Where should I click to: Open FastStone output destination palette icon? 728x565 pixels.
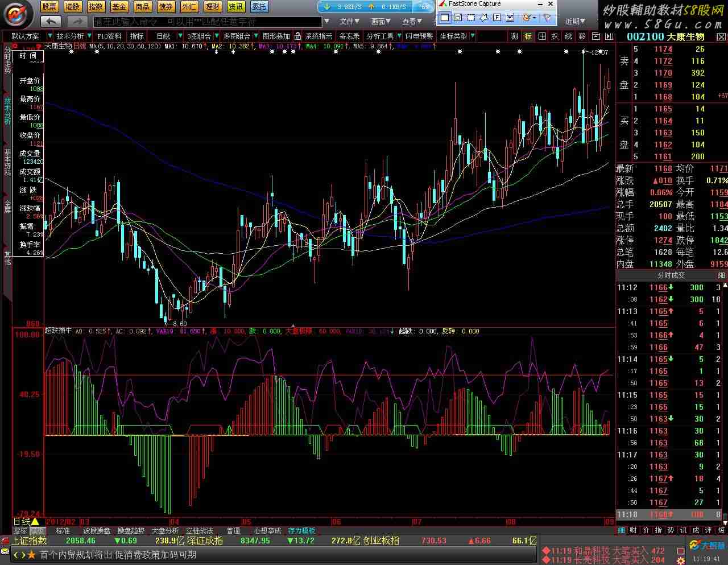tap(527, 18)
